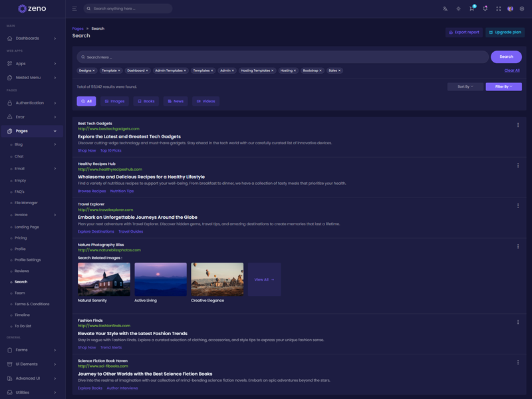Open notifications bell icon
This screenshot has height=399, width=532.
click(x=485, y=9)
